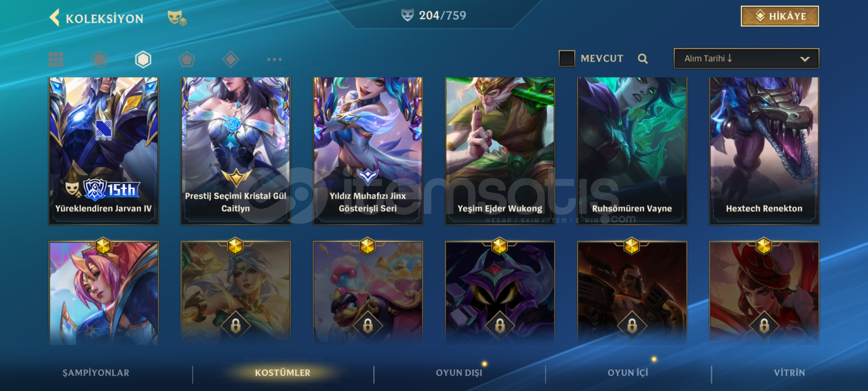Select the Yüreklendiren Jarvan IV skin

(103, 151)
